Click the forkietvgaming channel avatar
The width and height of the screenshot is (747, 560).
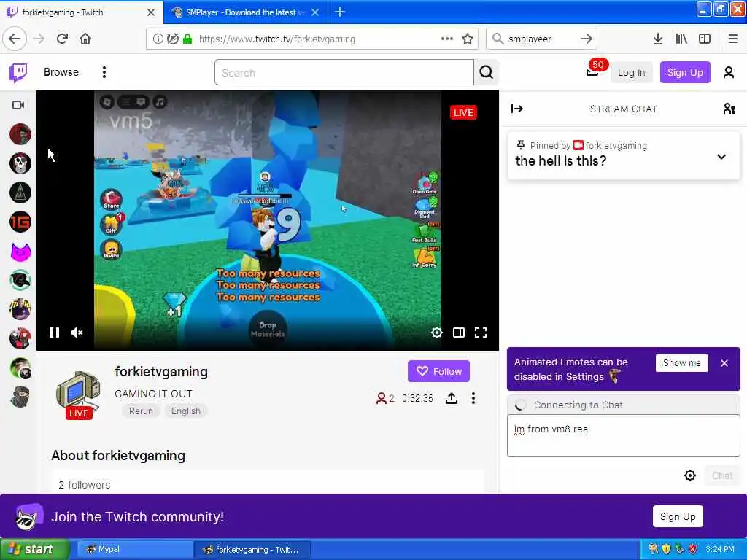coord(77,392)
